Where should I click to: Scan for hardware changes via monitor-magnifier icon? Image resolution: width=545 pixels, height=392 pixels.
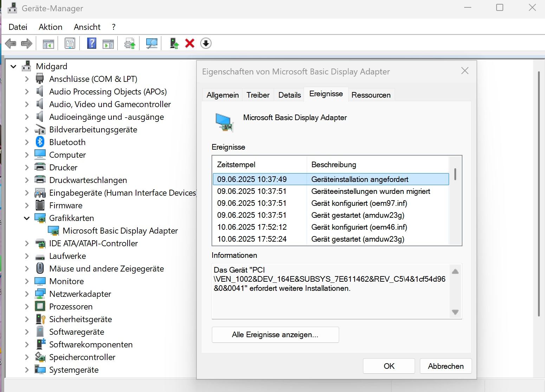tap(152, 44)
